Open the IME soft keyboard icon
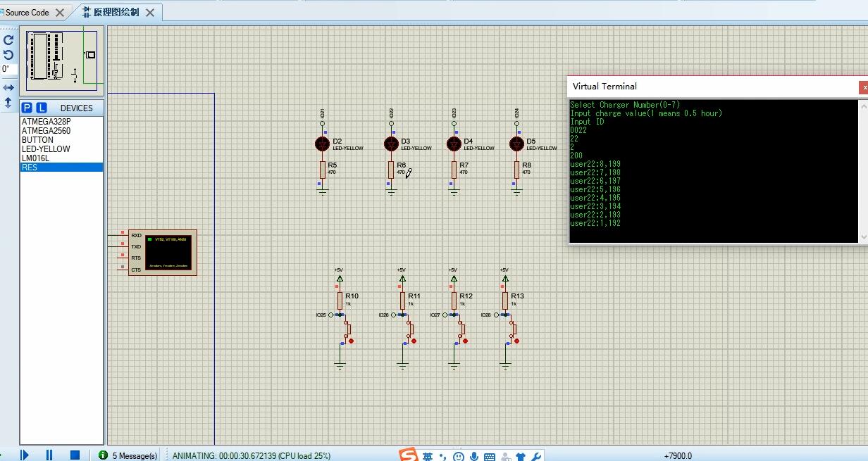Image resolution: width=868 pixels, height=461 pixels. [490, 457]
